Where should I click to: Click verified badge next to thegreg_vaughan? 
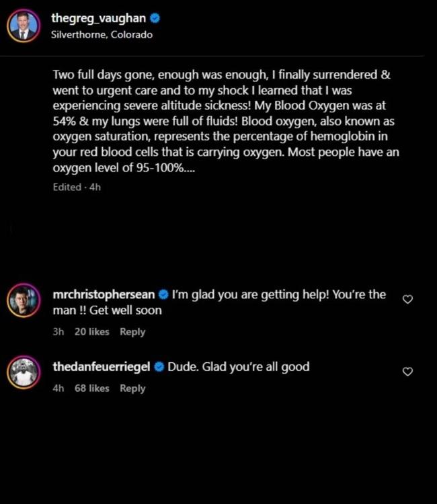coord(155,19)
